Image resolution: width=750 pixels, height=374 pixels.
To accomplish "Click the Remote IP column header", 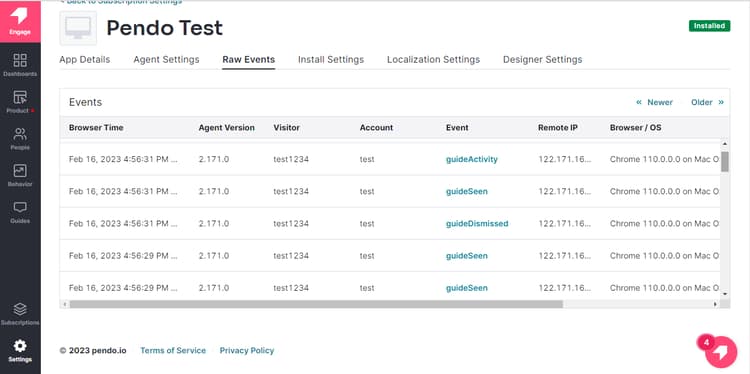I will click(558, 128).
